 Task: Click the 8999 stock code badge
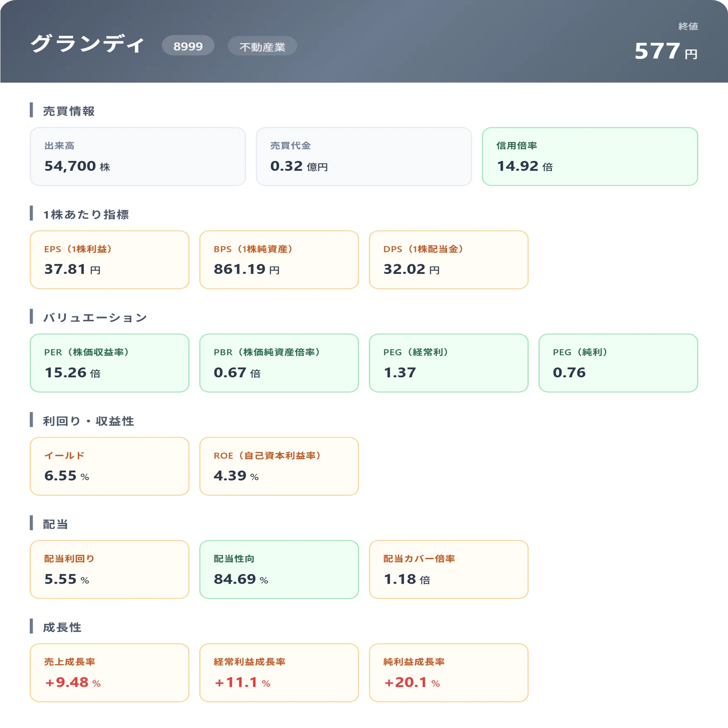click(x=188, y=46)
